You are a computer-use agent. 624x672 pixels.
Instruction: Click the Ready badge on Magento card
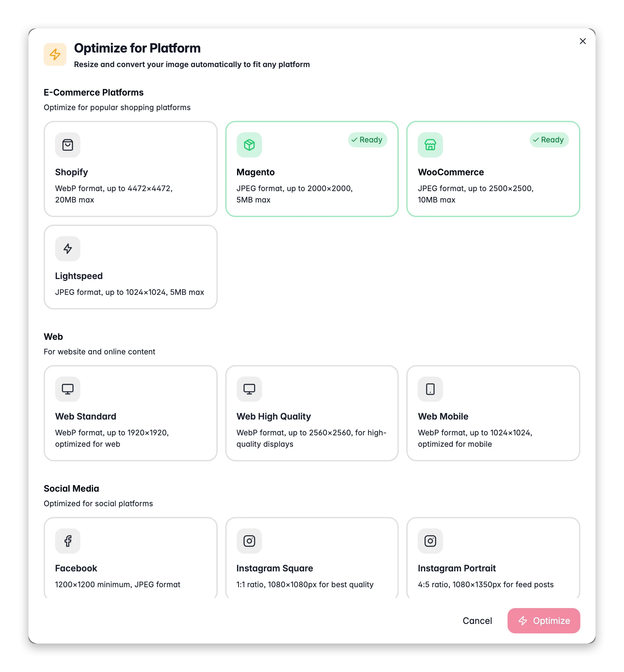point(367,140)
